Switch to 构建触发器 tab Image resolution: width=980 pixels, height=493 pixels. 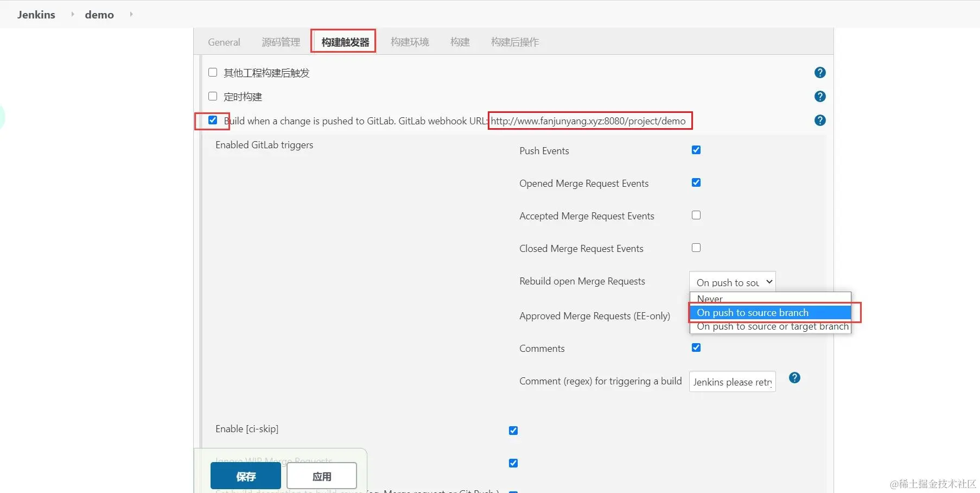coord(345,42)
